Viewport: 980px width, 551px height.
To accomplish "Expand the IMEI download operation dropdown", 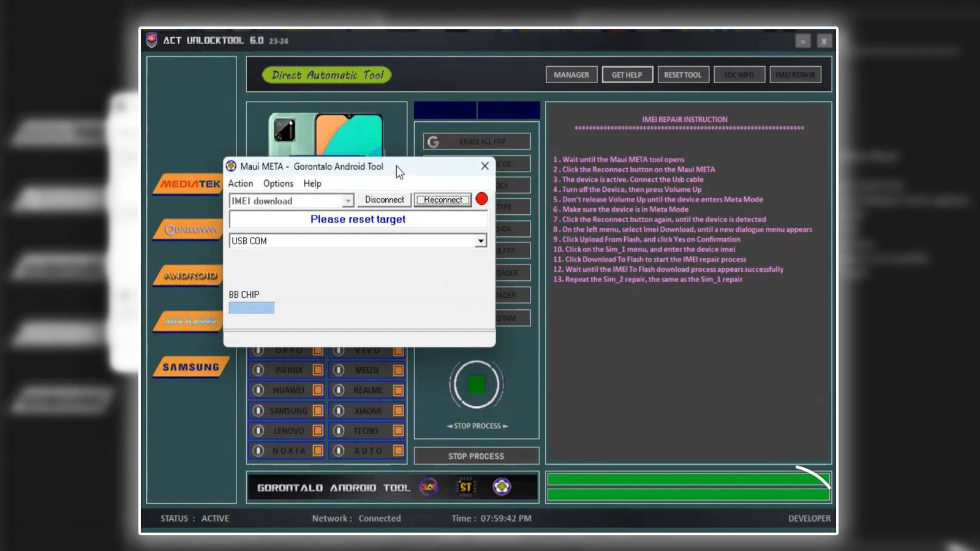I will click(x=347, y=200).
